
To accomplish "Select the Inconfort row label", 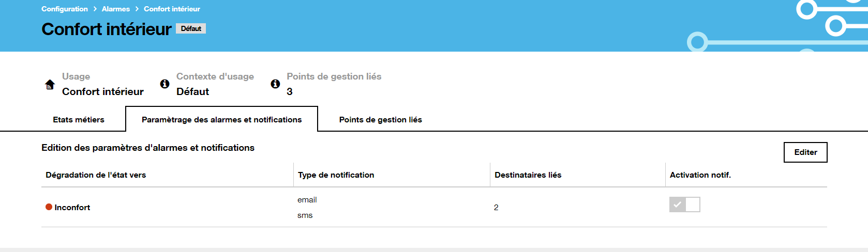I will (x=72, y=207).
